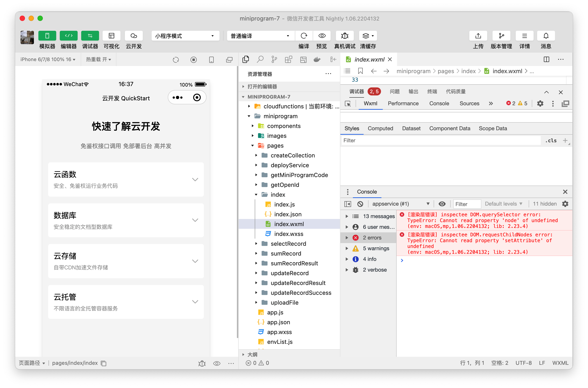Open the Default levels dropdown
588x388 pixels.
tap(503, 204)
